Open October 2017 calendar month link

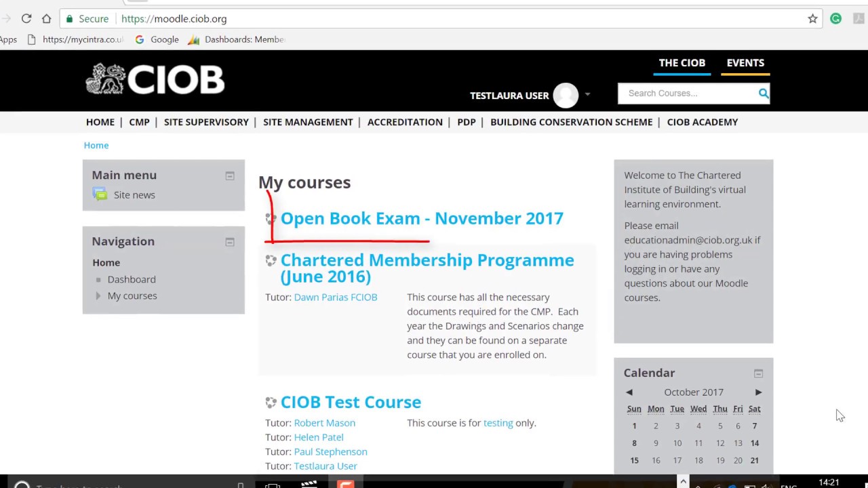[694, 392]
